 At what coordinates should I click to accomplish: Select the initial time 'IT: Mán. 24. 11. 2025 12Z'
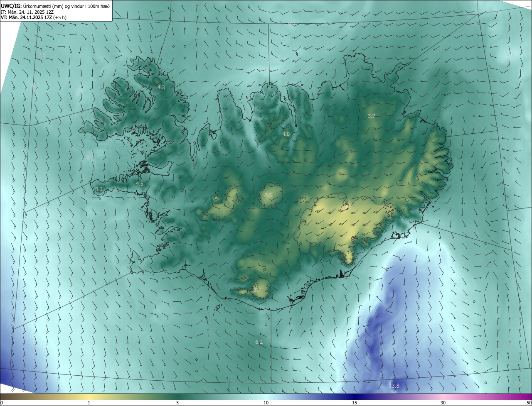[27, 12]
